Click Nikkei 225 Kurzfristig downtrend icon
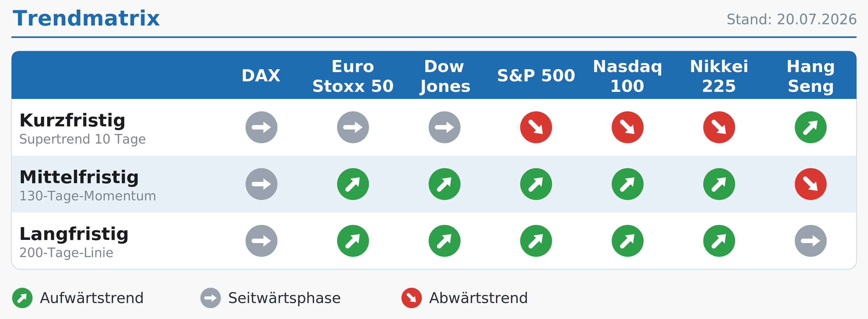The image size is (868, 319). click(x=719, y=127)
